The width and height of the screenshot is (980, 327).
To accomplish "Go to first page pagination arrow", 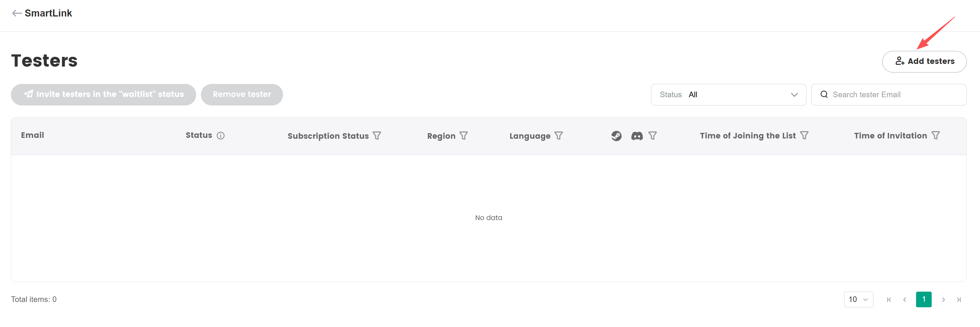I will point(889,300).
